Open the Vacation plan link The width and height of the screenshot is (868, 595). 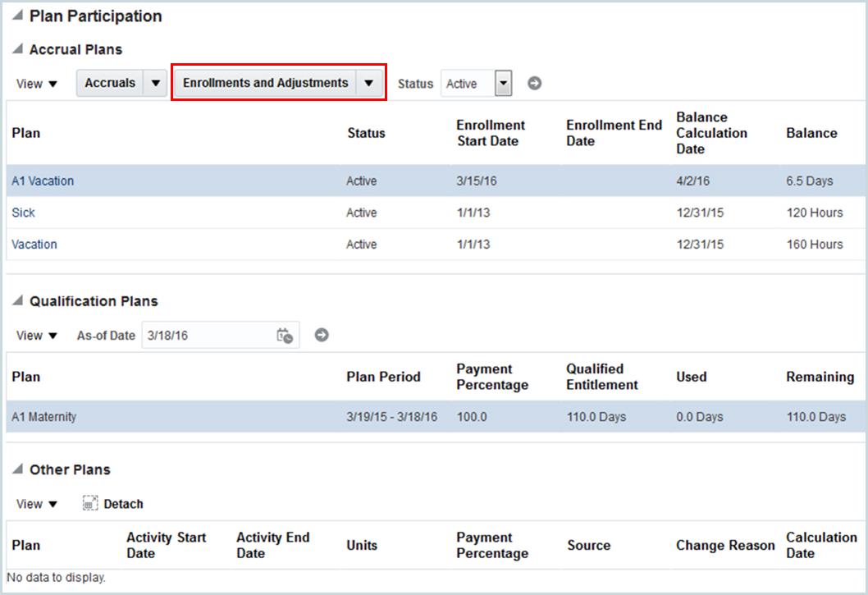click(34, 244)
